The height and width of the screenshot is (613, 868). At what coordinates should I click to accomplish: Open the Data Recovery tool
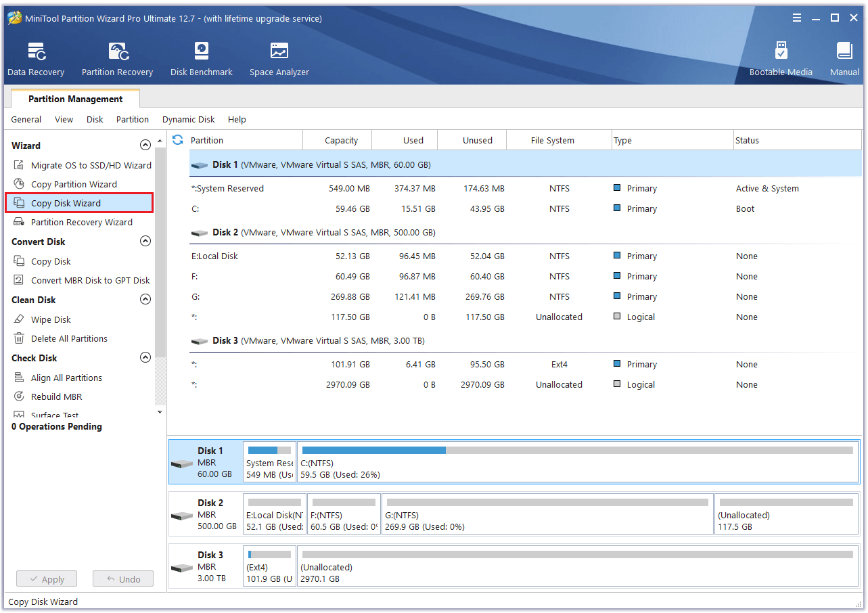pos(36,59)
